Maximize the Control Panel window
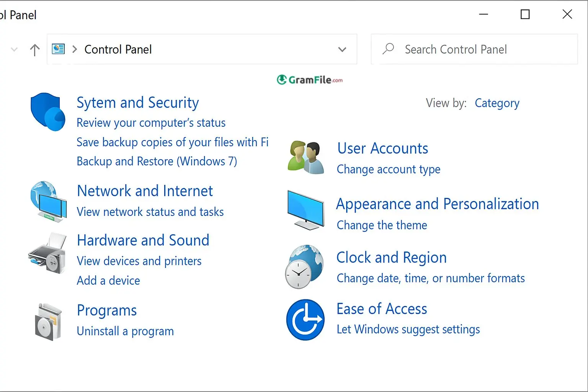 (x=525, y=15)
